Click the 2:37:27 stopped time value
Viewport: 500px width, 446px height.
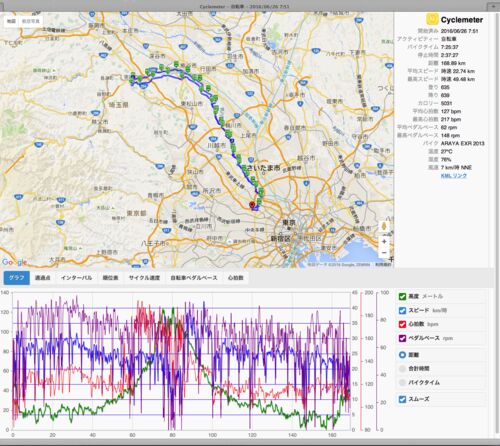tap(449, 55)
